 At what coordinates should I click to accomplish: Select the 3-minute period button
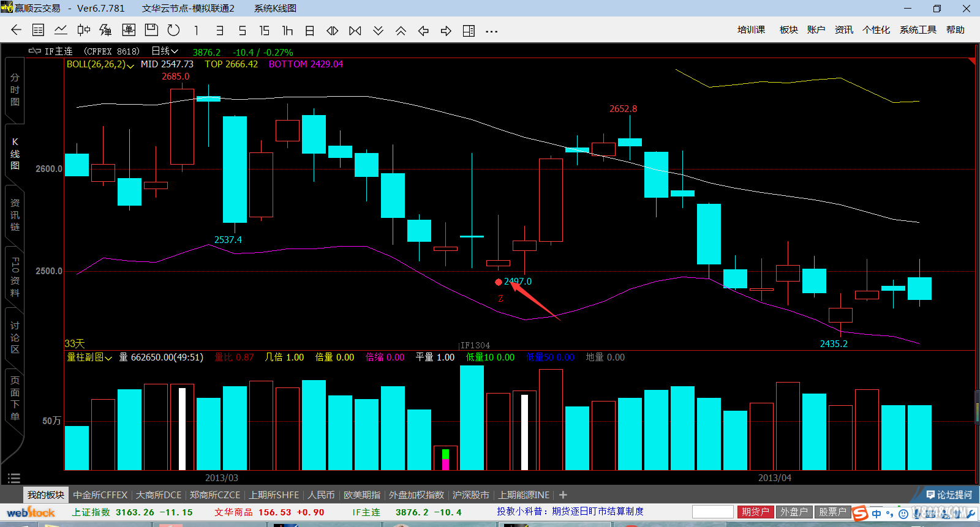click(219, 31)
